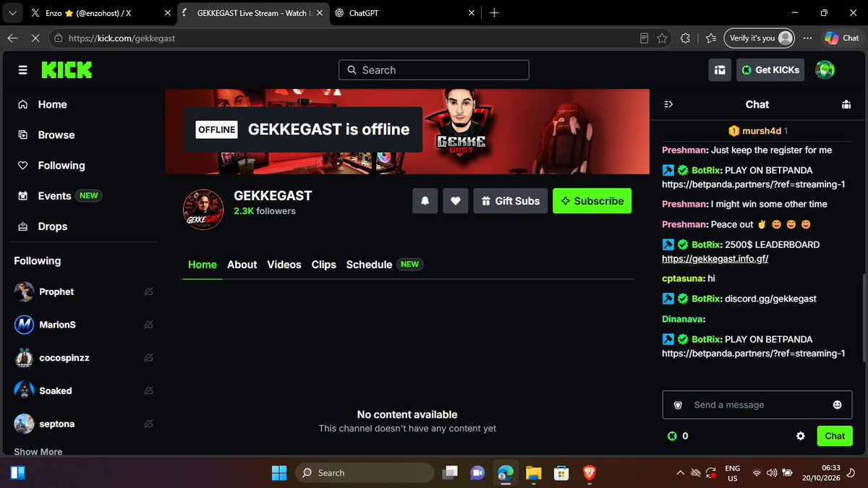Click the Kick search field
This screenshot has height=488, width=868.
point(434,70)
